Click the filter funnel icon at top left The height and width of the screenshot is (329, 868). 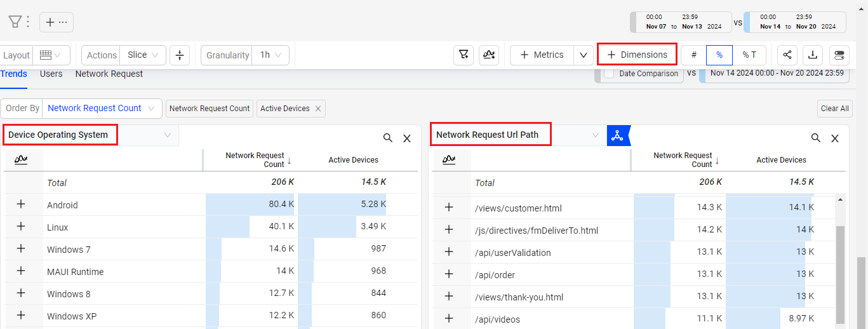pyautogui.click(x=15, y=22)
